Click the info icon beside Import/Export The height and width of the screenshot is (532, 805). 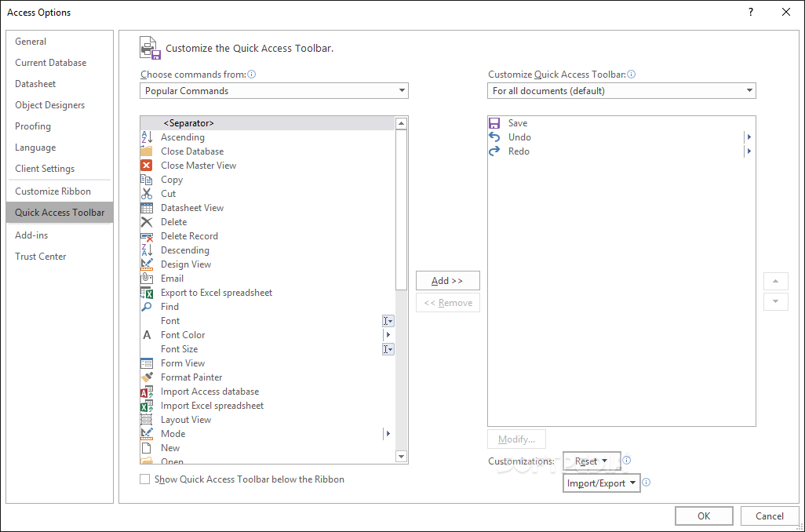click(647, 483)
